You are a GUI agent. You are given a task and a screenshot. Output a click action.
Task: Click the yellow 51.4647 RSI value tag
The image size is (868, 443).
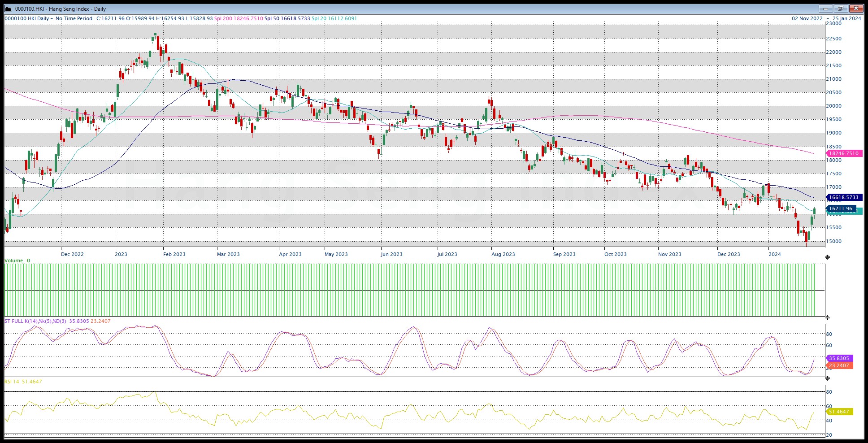(x=839, y=412)
